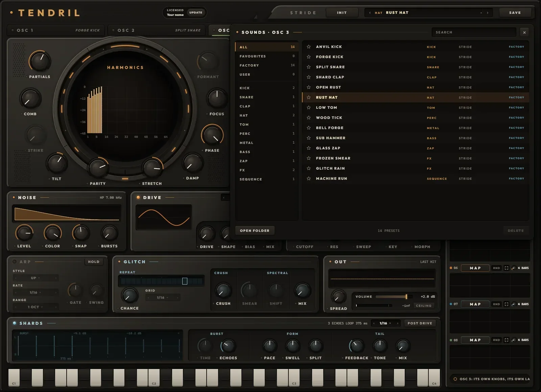Filter sounds by Sequence category
Screen dimensions: 541x392
(266, 179)
